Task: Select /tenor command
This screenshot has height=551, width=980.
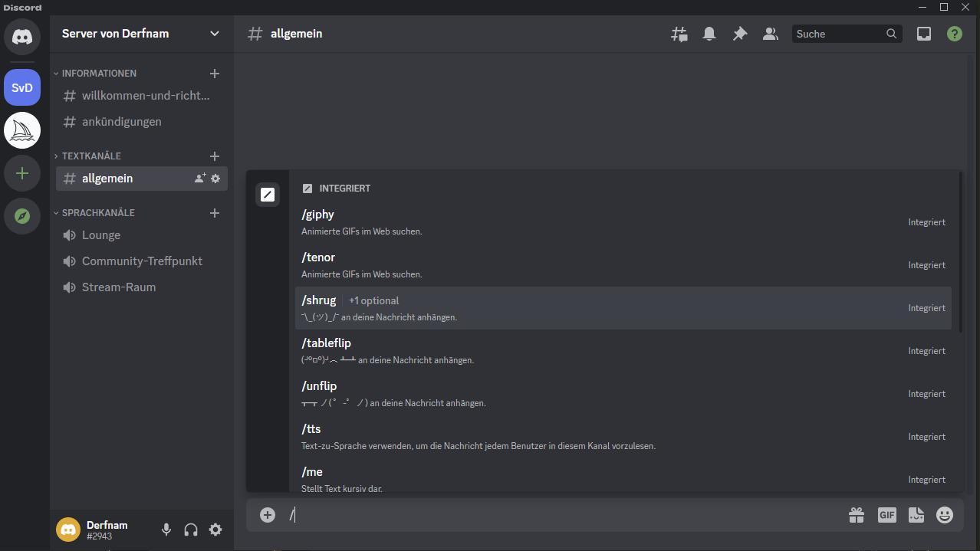Action: [x=623, y=265]
